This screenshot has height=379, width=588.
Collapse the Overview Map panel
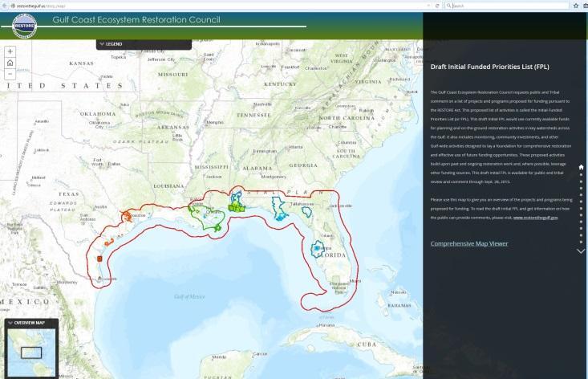click(x=10, y=323)
